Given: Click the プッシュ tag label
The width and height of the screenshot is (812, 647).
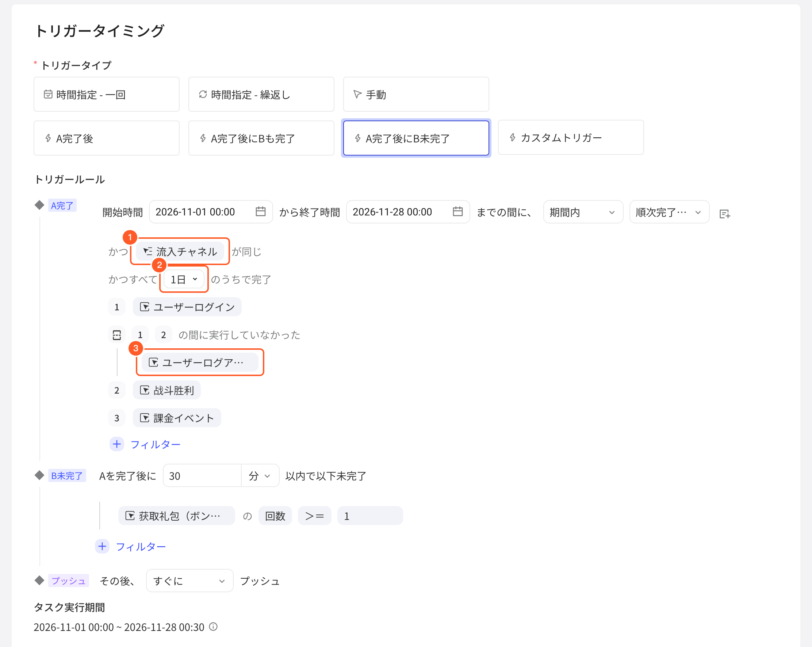Looking at the screenshot, I should pyautogui.click(x=69, y=581).
